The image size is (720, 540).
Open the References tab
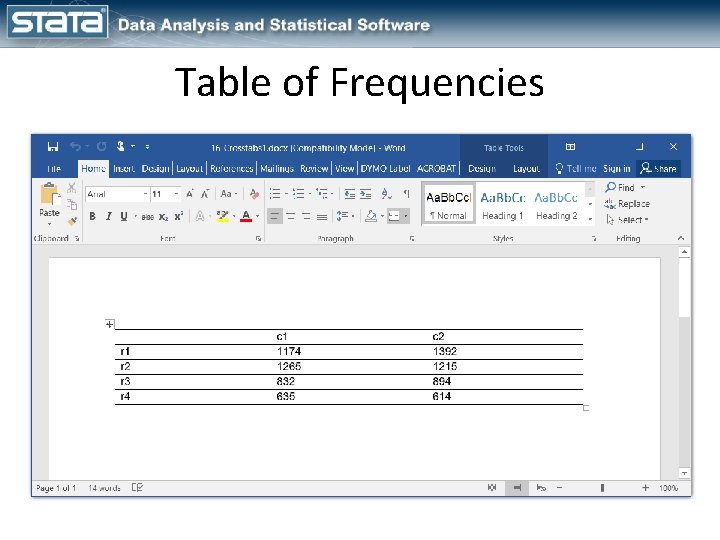tap(231, 169)
